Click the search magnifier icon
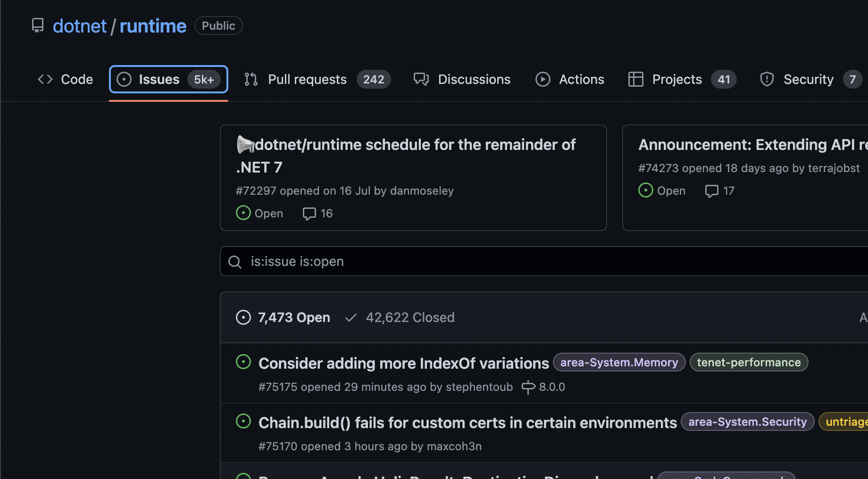This screenshot has height=479, width=868. point(235,262)
